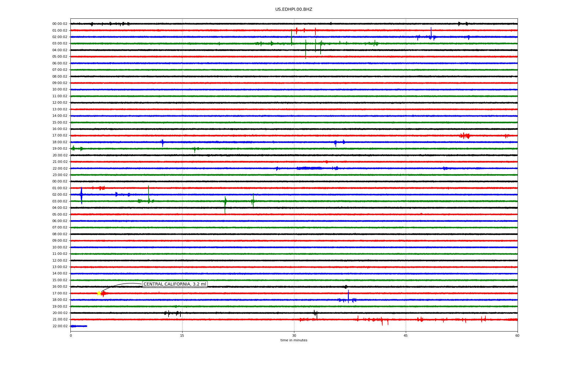Click the black diamond blip on second 16:00:02 row

[x=346, y=287]
